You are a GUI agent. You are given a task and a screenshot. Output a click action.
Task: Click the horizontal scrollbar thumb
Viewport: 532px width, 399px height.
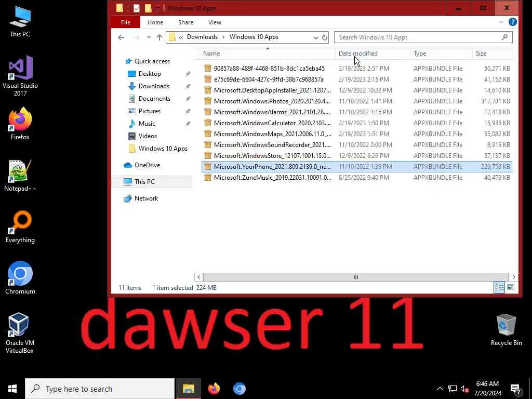tap(355, 277)
